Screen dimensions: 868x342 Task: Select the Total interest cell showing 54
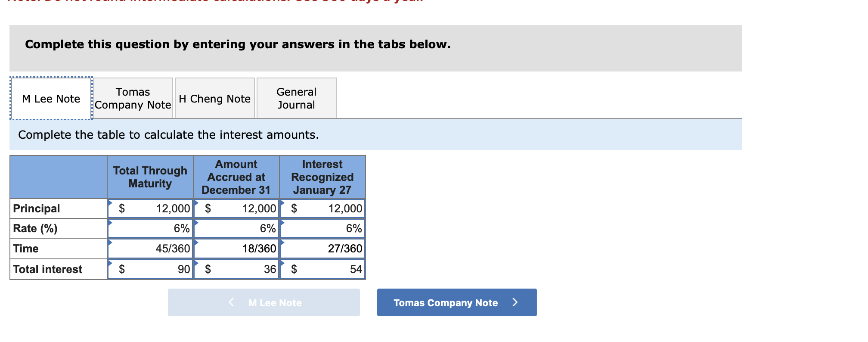(322, 269)
